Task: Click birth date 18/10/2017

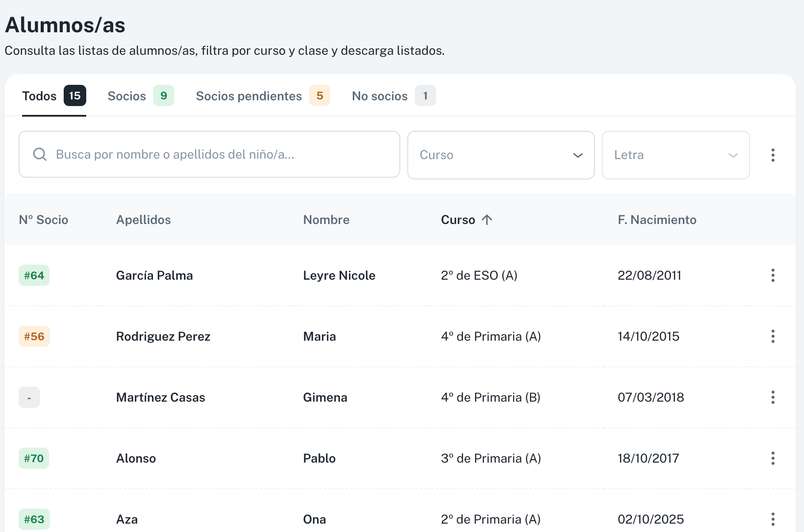Action: tap(648, 458)
